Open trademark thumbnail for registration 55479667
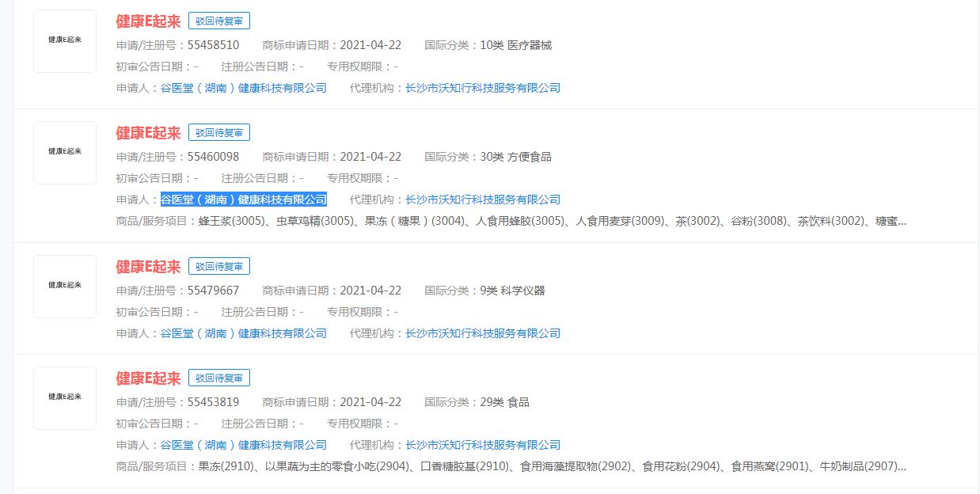Screen dimensions: 980x494 point(65,287)
